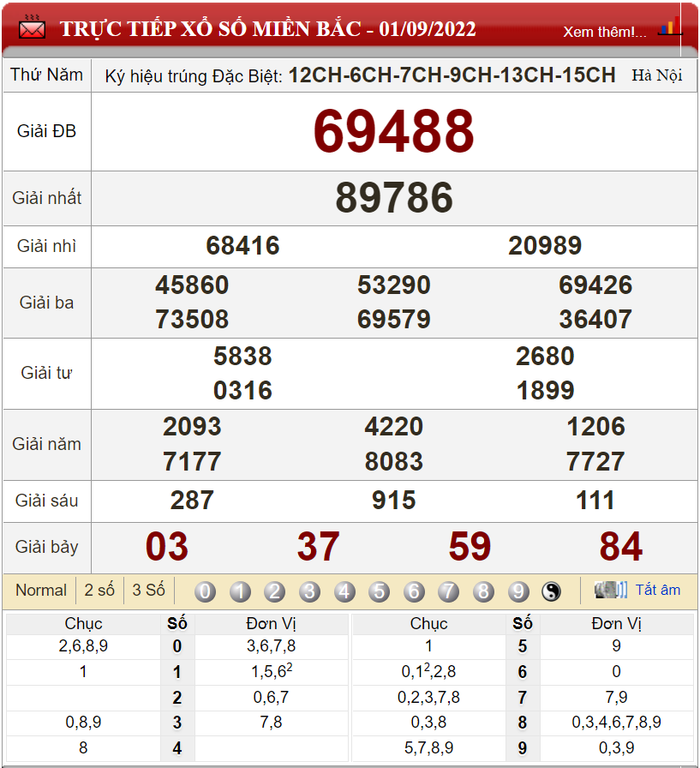700x768 pixels.
Task: Click Đơn Vị value 3,6,7,8 for số 0
Action: pyautogui.click(x=272, y=646)
